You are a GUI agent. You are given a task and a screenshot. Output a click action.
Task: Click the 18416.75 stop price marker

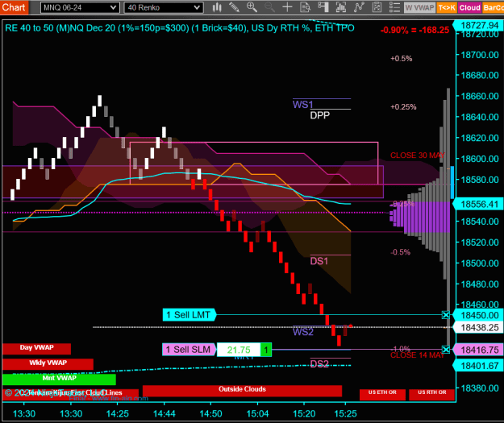pos(478,350)
